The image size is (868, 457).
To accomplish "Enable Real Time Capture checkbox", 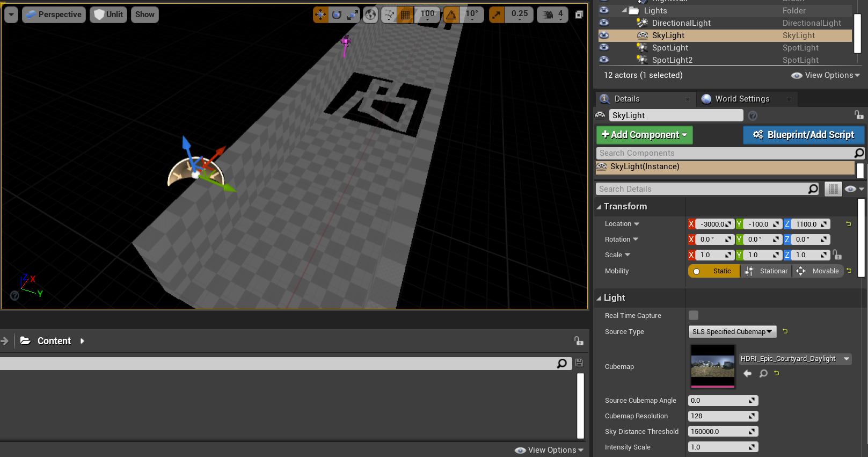I will [694, 315].
